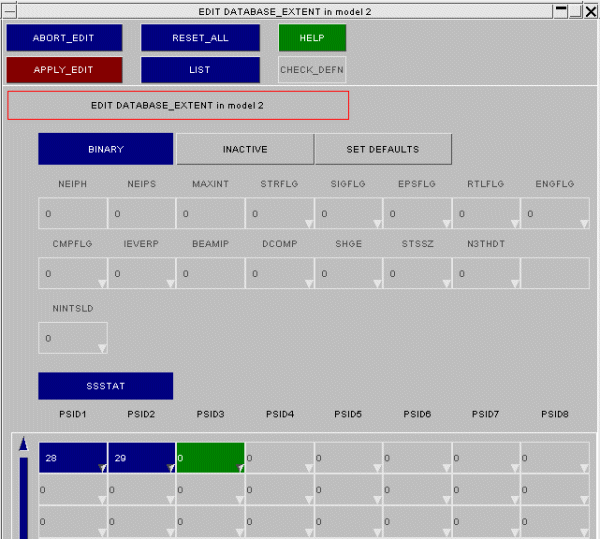
Task: Click the red-outlined EDIT DATABASE_EXTENT title box
Action: pos(178,105)
